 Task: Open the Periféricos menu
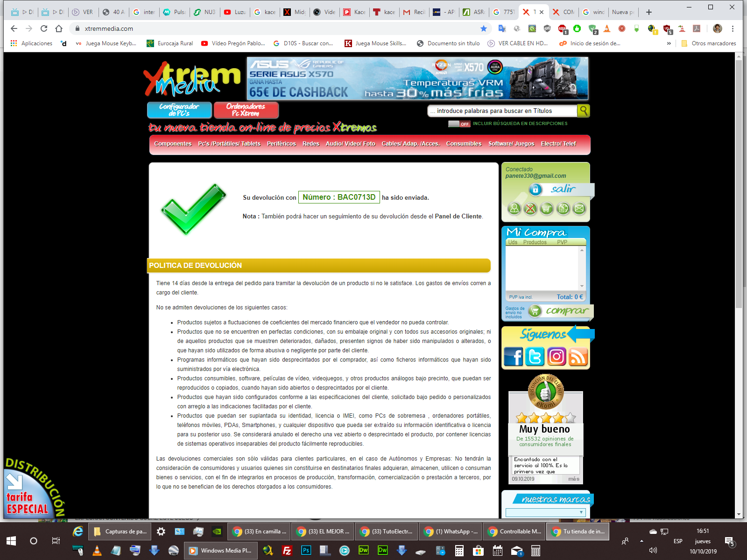(281, 144)
